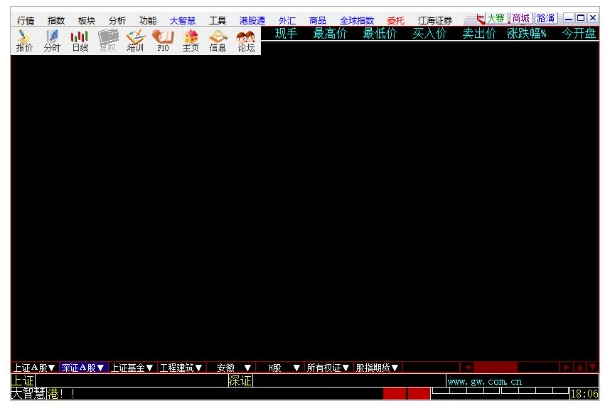This screenshot has width=610, height=408.
Task: Open the 分析 menu
Action: (117, 20)
